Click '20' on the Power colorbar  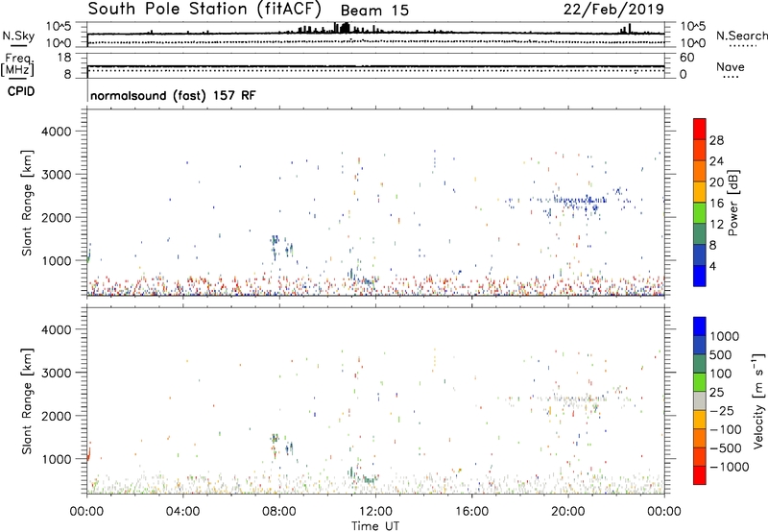716,182
